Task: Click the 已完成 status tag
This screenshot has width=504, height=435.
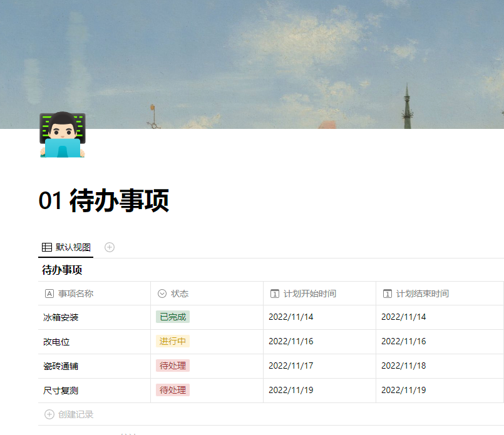Action: (x=173, y=317)
